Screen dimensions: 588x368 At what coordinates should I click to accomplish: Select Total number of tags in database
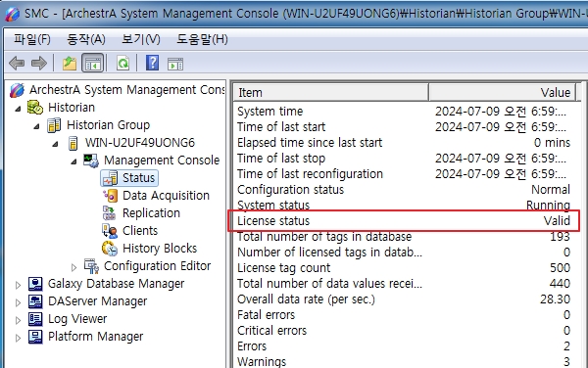[x=404, y=237]
